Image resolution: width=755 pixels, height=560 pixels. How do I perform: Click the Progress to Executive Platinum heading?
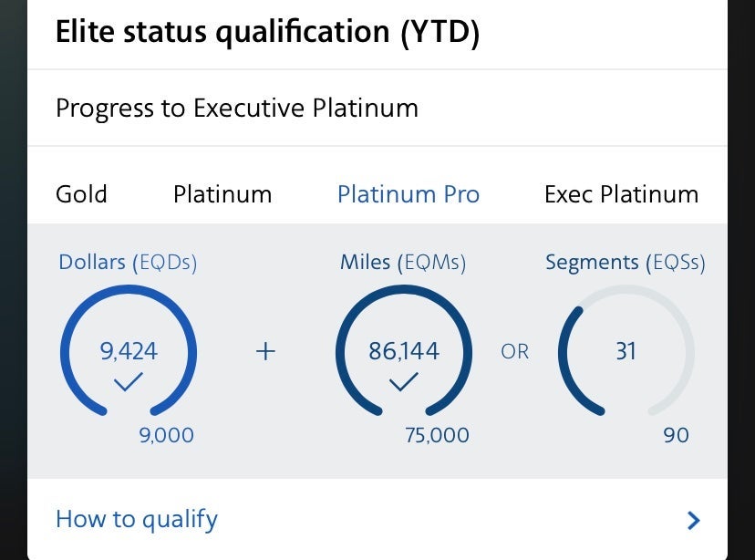[x=237, y=109]
